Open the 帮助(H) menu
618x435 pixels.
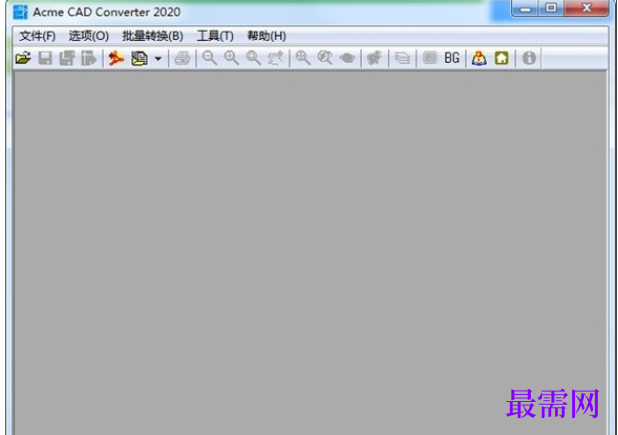click(266, 36)
